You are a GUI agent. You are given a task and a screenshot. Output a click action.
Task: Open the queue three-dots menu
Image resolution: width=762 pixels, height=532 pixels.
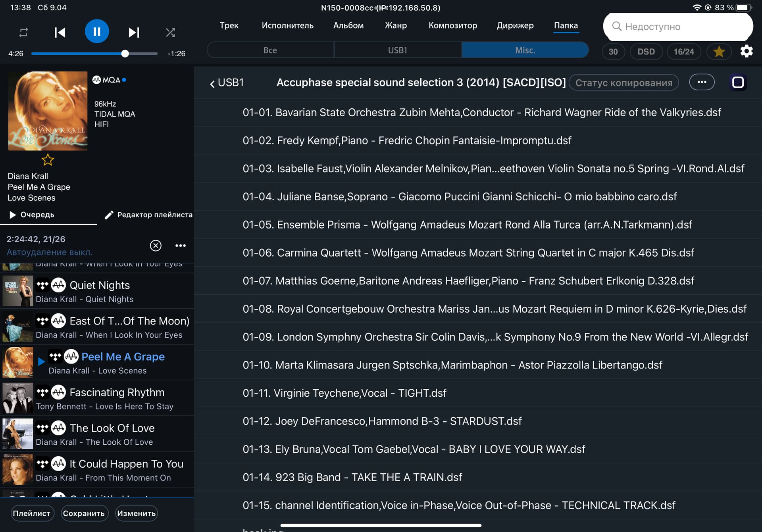coord(181,246)
